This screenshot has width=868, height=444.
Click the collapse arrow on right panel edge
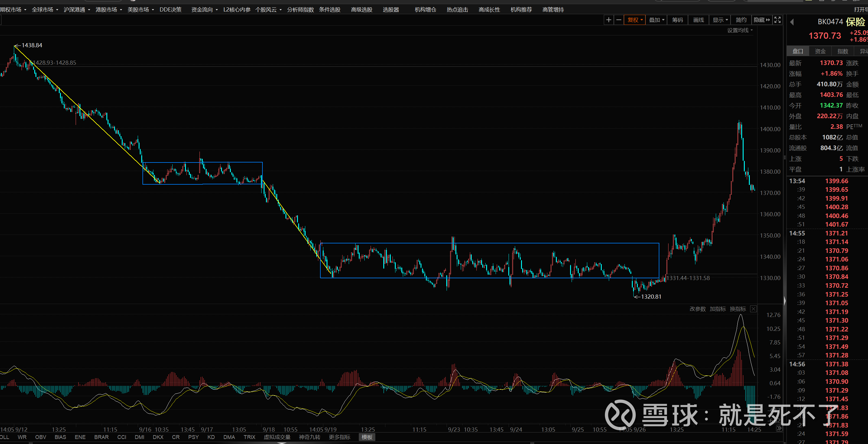[x=785, y=301]
